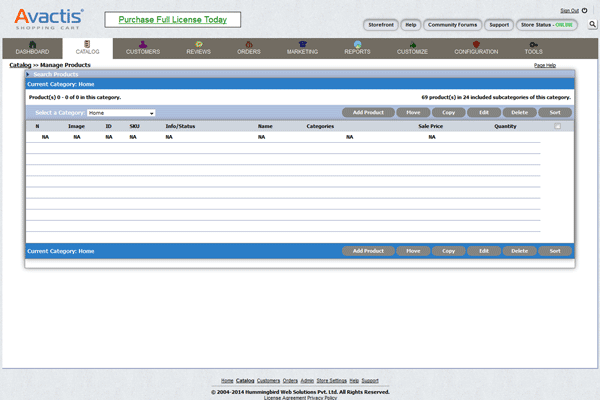
Task: Click the Support button in header
Action: pos(499,25)
